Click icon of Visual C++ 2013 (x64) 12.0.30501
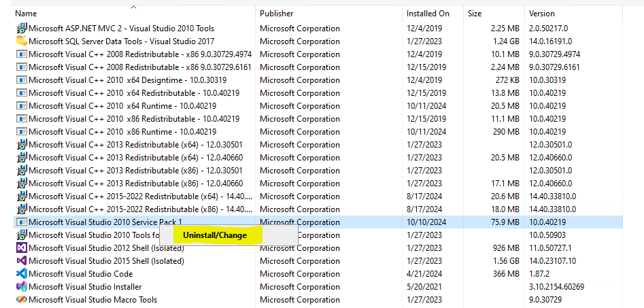The height and width of the screenshot is (308, 644). (x=21, y=145)
